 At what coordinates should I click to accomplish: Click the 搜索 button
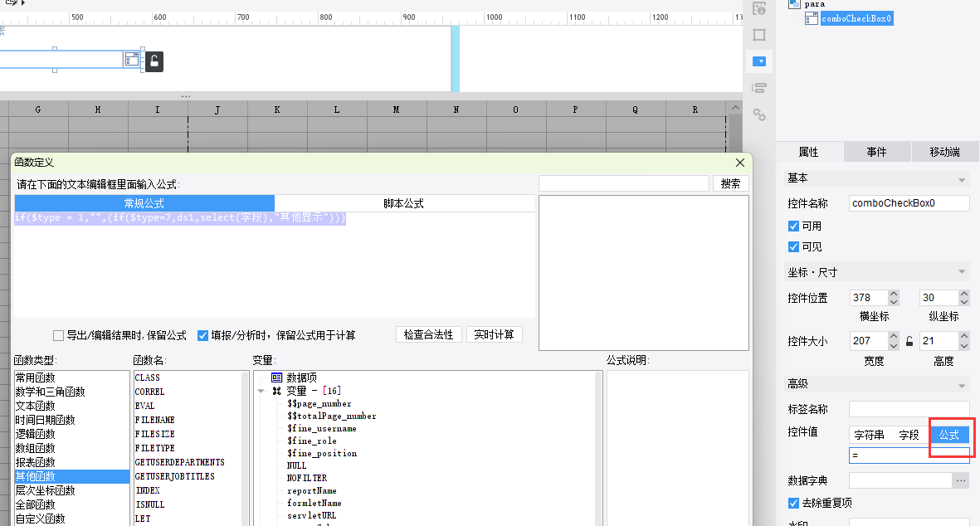tap(730, 183)
